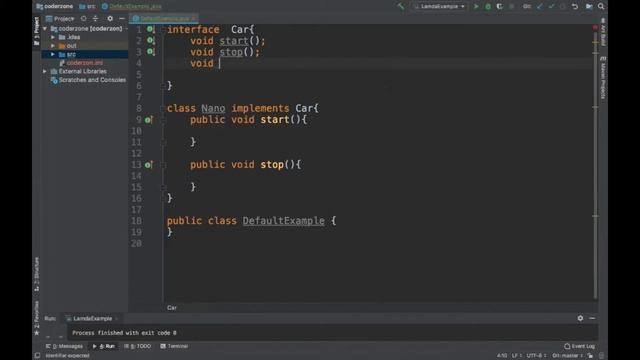
Task: Collapse the coderzone root tree node
Action: [45, 29]
